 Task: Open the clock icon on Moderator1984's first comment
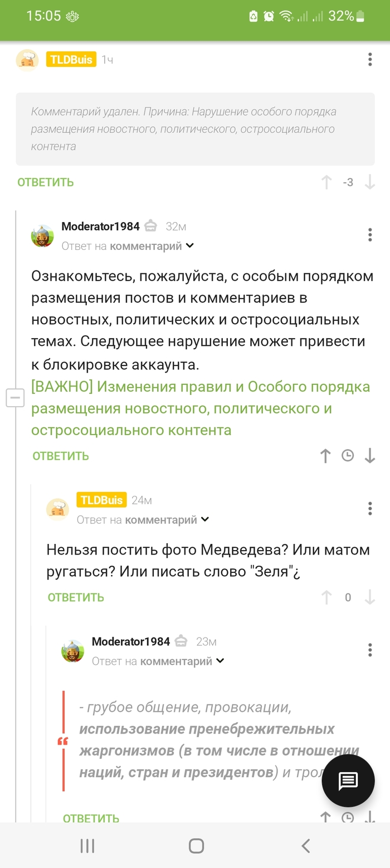(348, 456)
